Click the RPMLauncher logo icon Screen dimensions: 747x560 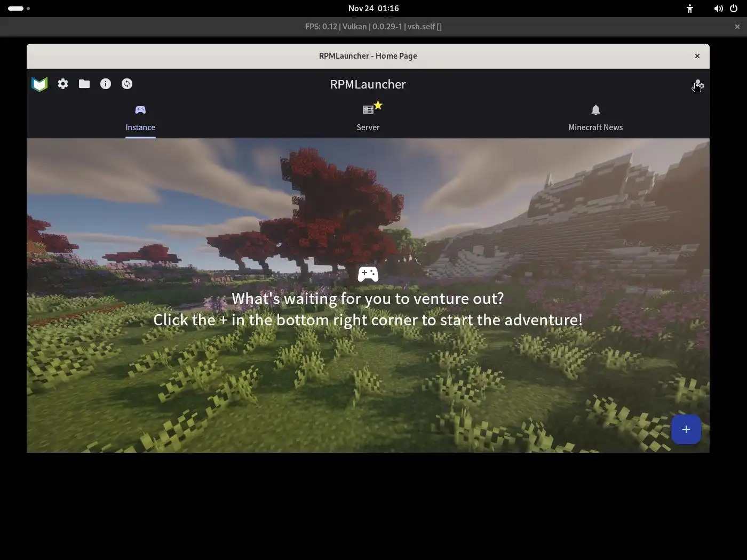pos(39,84)
